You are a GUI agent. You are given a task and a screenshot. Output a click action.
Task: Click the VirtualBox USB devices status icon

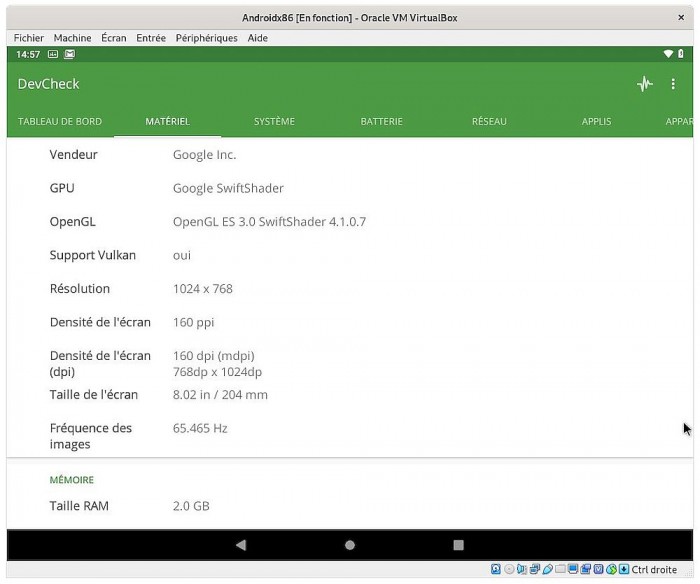(x=547, y=570)
